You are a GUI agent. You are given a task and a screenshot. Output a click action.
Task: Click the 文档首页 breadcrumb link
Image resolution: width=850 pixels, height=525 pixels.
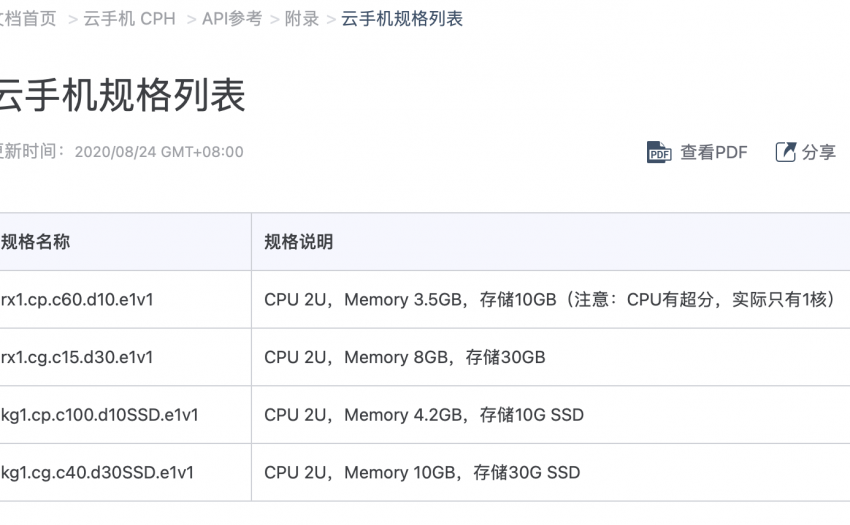pyautogui.click(x=28, y=19)
